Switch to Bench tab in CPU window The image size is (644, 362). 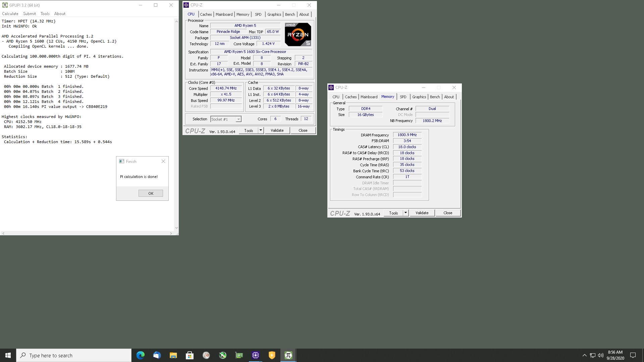(x=290, y=14)
